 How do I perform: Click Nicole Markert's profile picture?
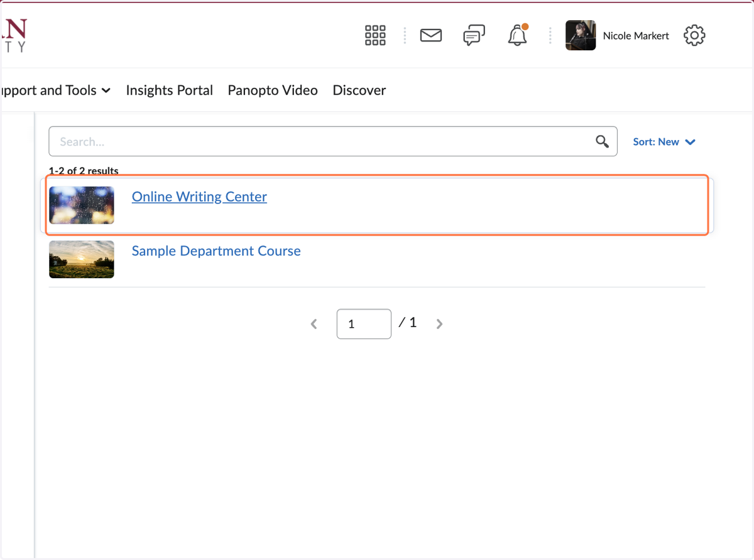pyautogui.click(x=581, y=36)
